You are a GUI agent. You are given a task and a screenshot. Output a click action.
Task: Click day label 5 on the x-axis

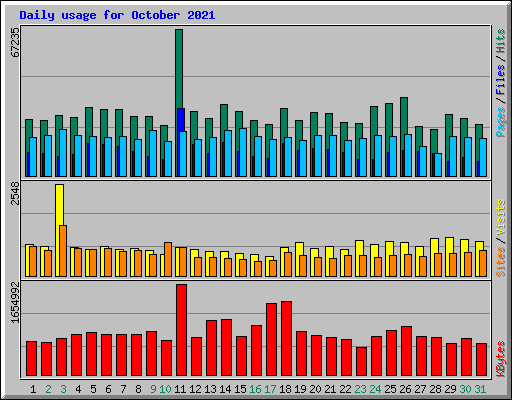(x=93, y=389)
